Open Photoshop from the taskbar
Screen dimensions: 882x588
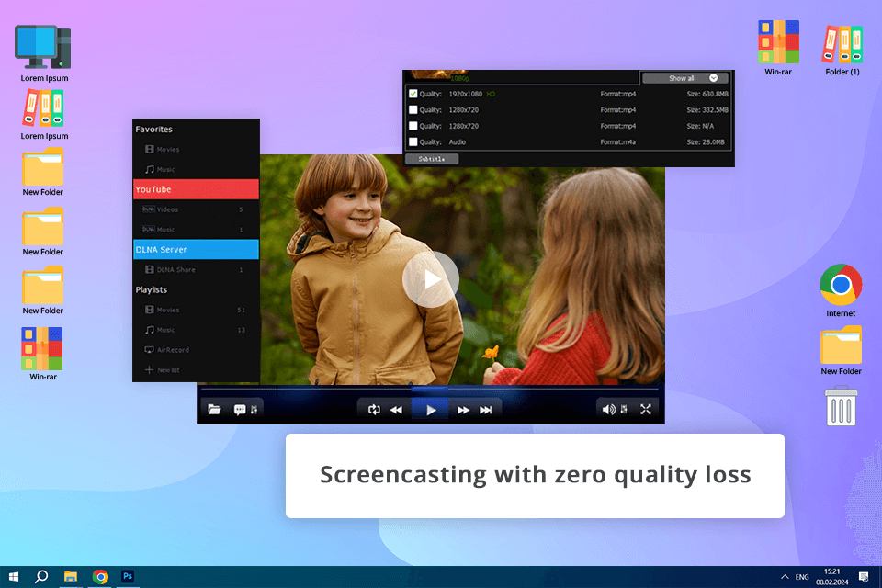[128, 576]
